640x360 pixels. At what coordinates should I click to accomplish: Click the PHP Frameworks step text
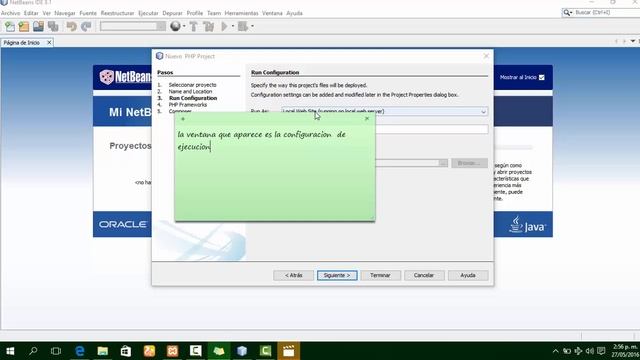pyautogui.click(x=188, y=105)
